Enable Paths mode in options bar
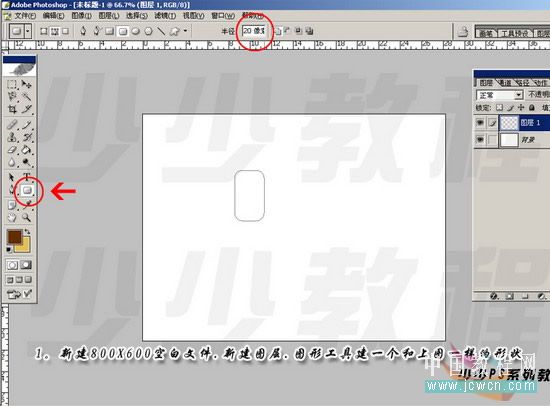The image size is (550, 406). (55, 31)
